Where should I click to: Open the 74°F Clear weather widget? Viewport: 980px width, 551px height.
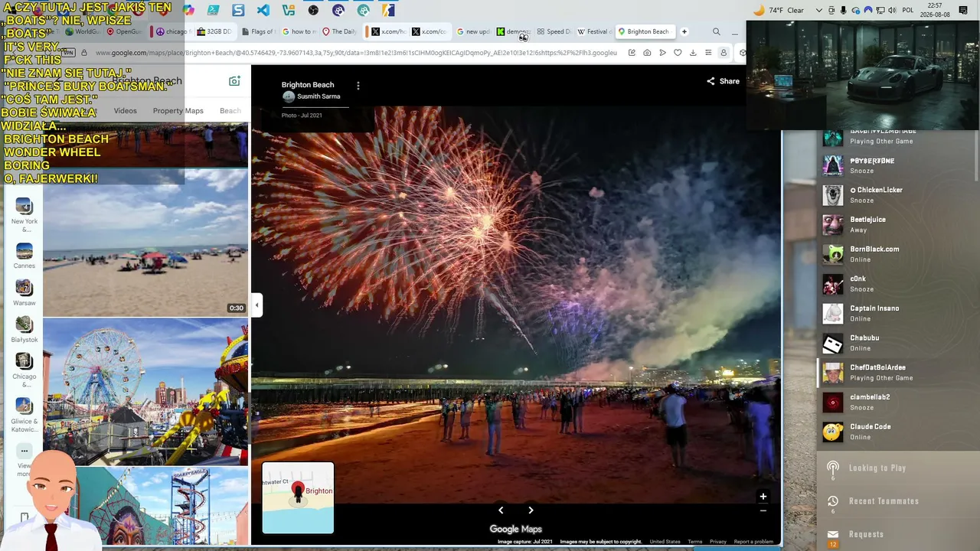coord(779,10)
